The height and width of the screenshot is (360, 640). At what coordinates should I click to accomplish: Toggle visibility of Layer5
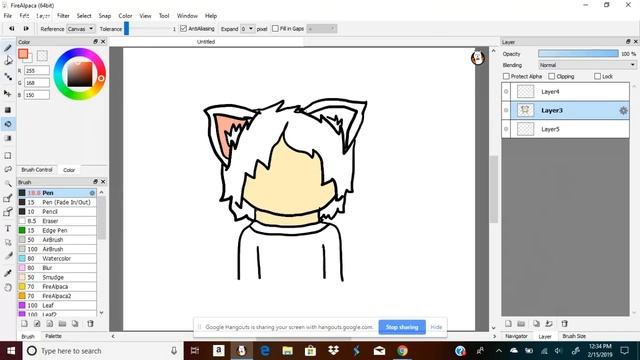(x=506, y=129)
